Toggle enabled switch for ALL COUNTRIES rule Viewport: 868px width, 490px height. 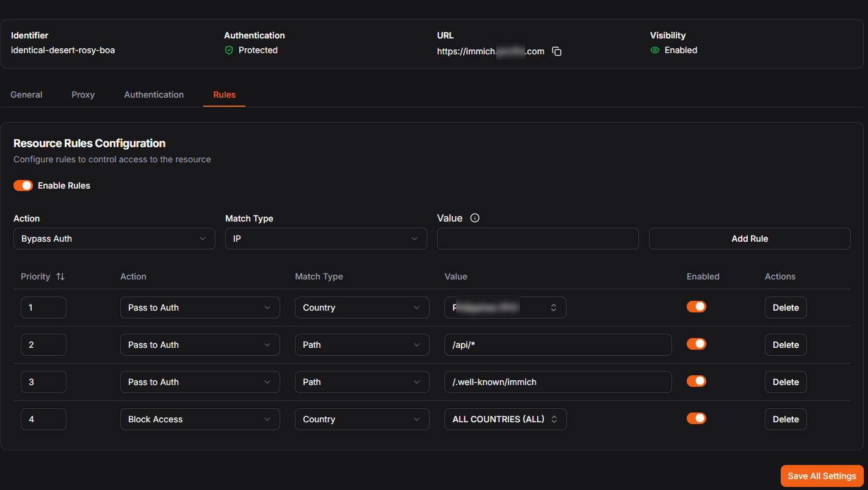pyautogui.click(x=696, y=419)
